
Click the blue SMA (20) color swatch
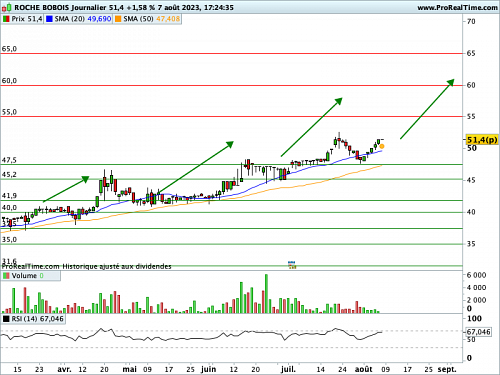point(49,19)
